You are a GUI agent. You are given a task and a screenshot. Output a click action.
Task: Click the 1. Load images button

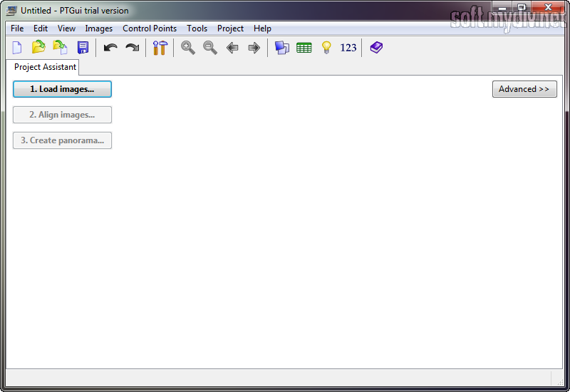62,89
